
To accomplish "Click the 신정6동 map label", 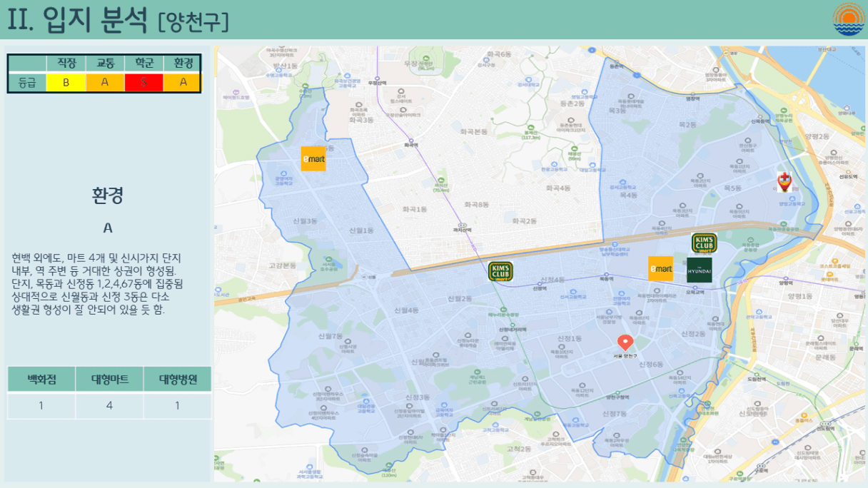I will (x=651, y=365).
